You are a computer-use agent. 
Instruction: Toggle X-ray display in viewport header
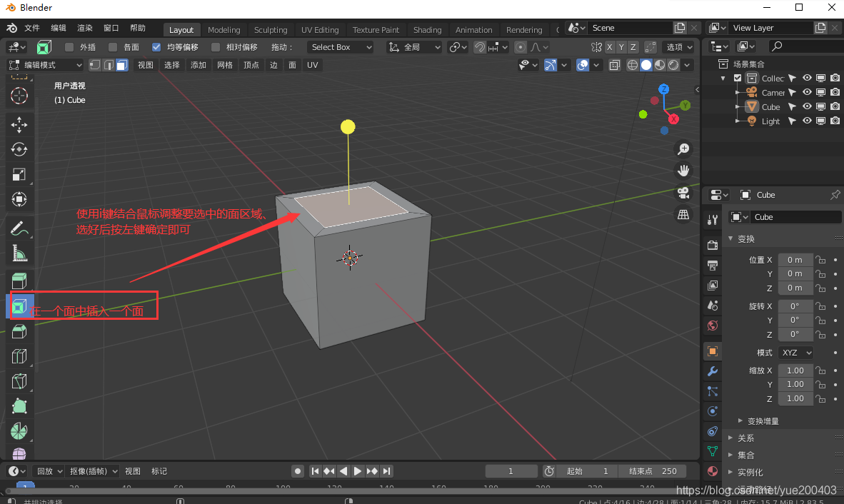coord(614,65)
